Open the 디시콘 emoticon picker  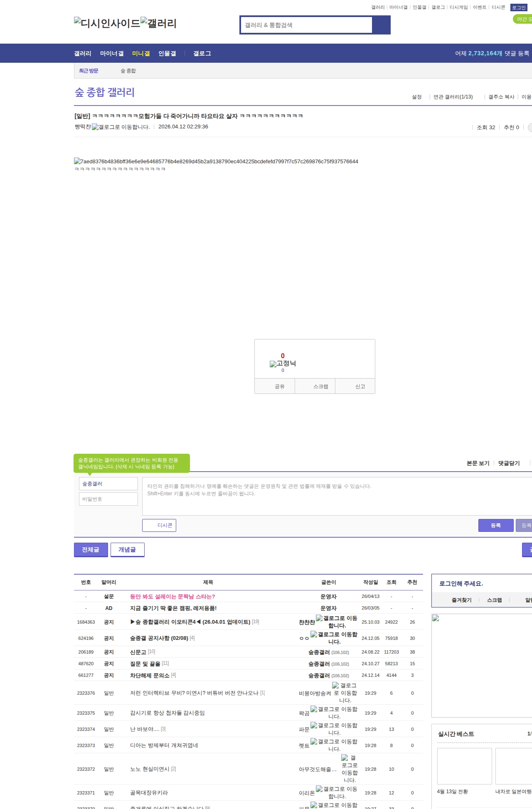click(159, 525)
